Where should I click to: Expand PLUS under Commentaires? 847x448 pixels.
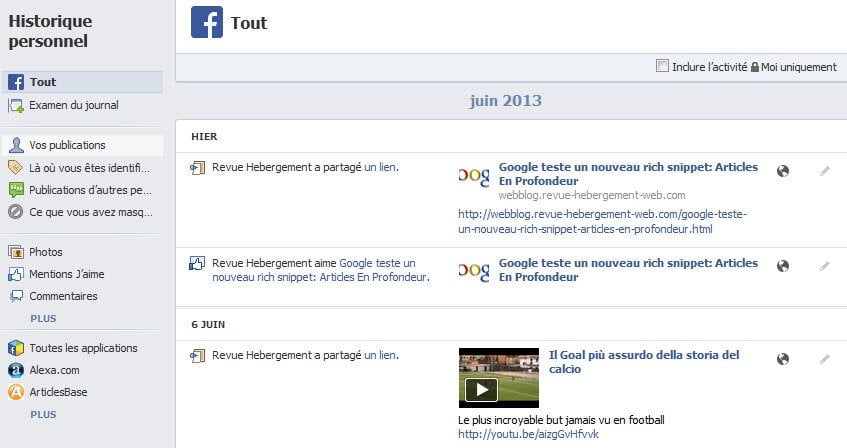[x=43, y=318]
